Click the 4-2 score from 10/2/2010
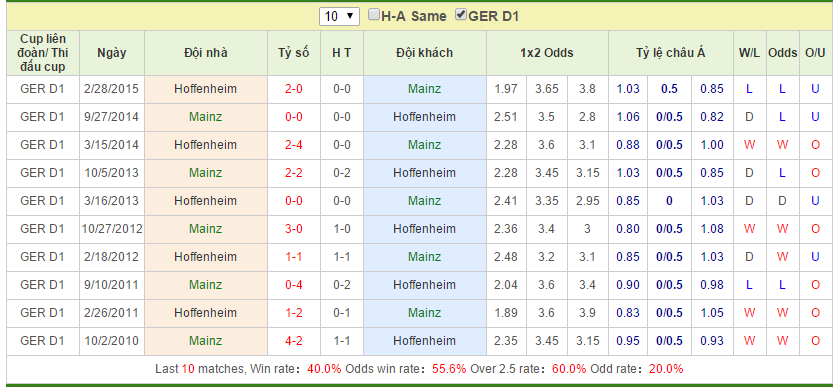Image resolution: width=833 pixels, height=387 pixels. click(294, 341)
